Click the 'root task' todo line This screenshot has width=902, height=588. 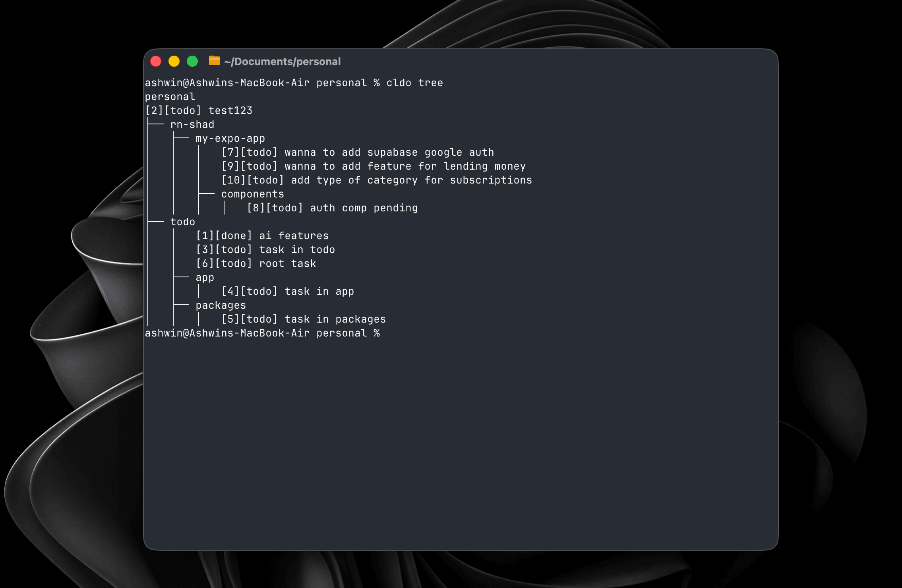coord(256,264)
